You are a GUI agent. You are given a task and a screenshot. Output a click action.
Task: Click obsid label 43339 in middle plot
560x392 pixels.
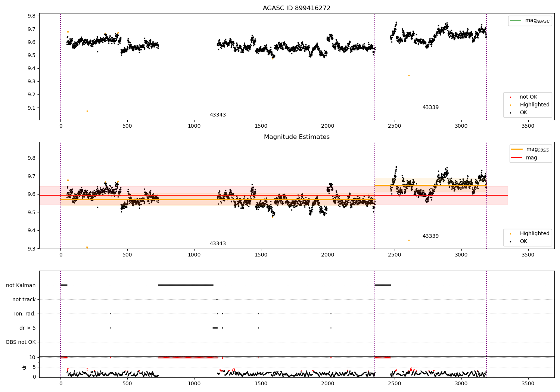(430, 236)
